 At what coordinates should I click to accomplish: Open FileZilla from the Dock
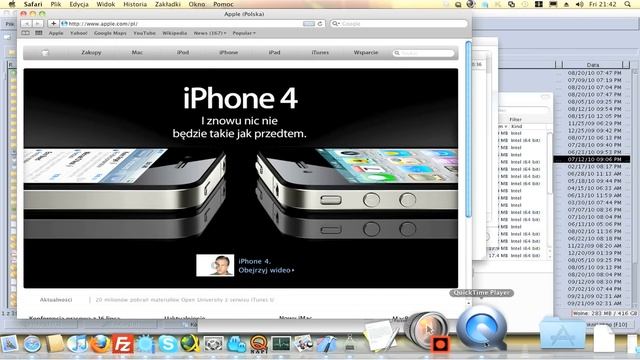[x=123, y=343]
